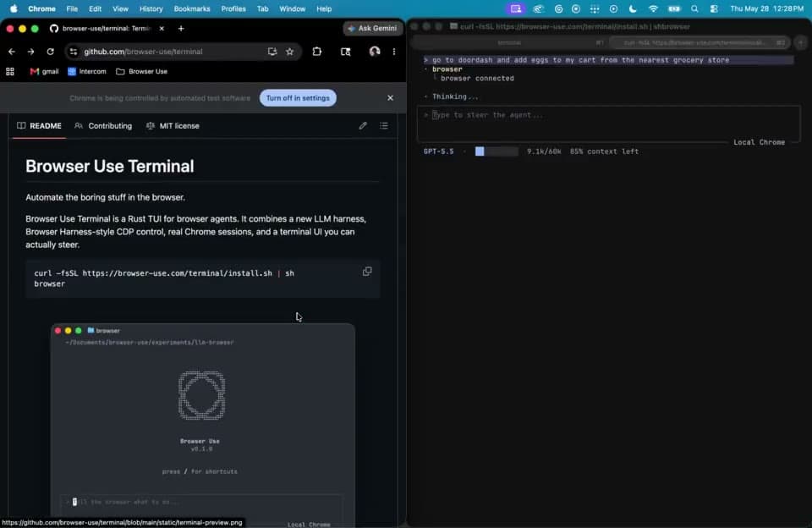Open Chrome three-dot menu

pos(394,52)
